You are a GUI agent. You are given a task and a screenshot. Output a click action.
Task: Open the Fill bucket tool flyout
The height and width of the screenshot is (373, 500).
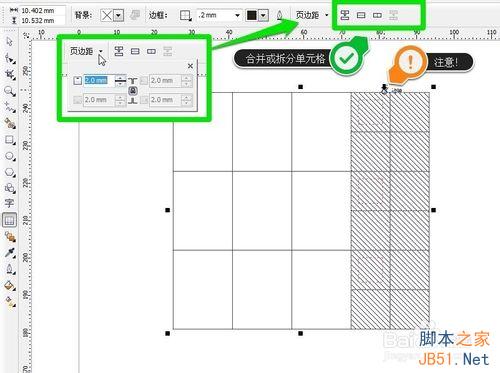click(10, 286)
